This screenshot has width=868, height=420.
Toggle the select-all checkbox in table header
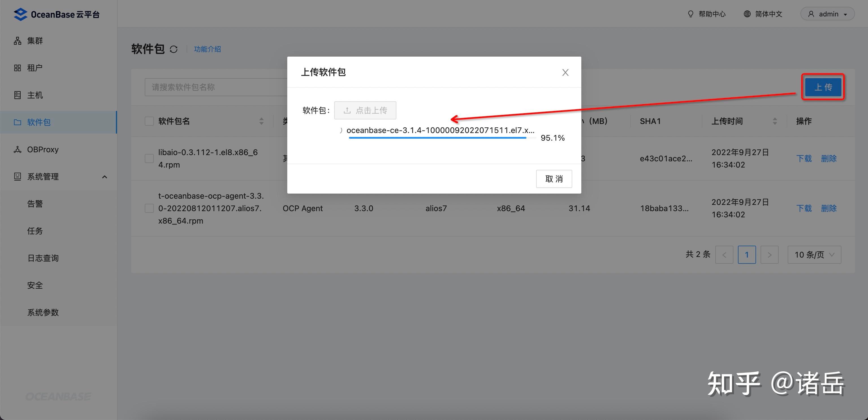[149, 121]
